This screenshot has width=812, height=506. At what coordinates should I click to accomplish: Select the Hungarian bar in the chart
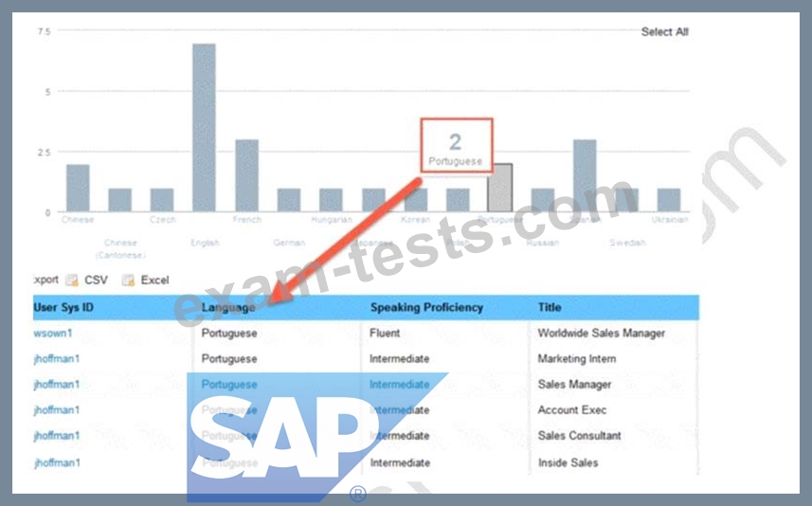point(331,200)
